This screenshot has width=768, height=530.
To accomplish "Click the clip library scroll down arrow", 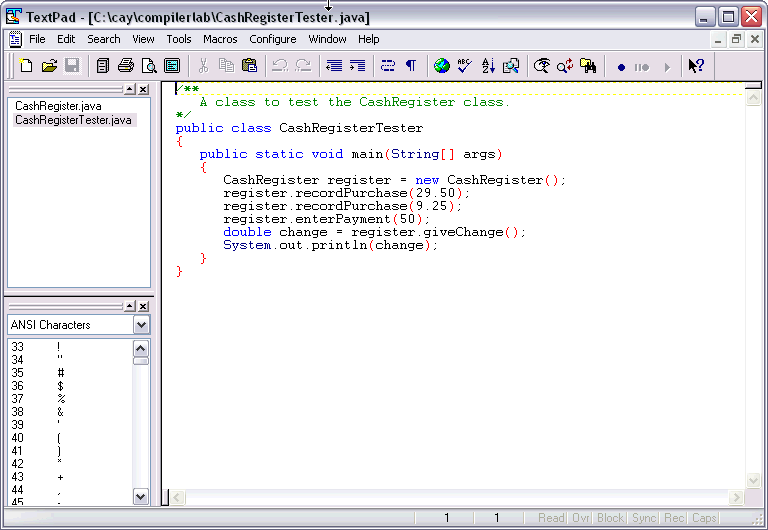I will pos(141,497).
